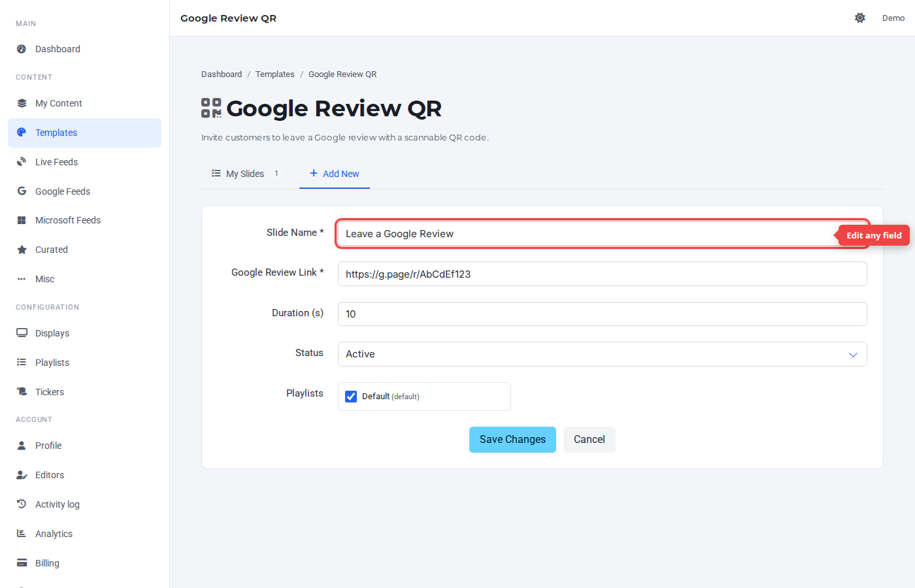915x588 pixels.
Task: Click the My Content layers icon
Action: [x=22, y=103]
